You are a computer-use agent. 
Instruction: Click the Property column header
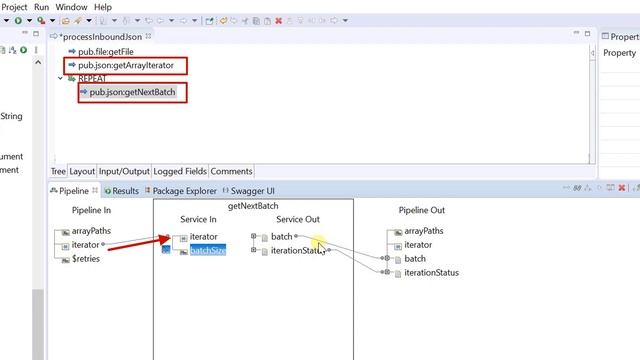[x=619, y=53]
